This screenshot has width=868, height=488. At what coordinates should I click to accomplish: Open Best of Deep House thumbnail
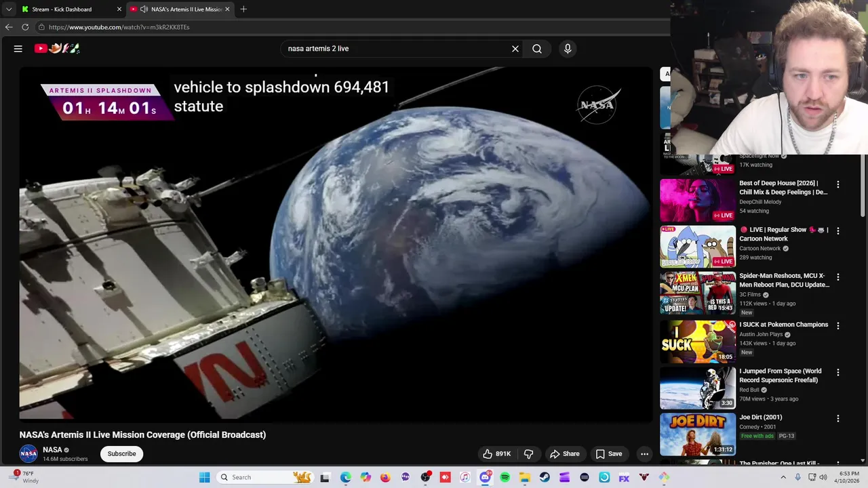(x=698, y=200)
